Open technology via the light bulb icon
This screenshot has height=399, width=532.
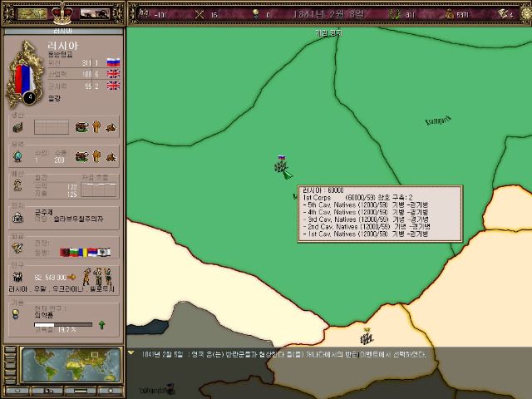16,314
